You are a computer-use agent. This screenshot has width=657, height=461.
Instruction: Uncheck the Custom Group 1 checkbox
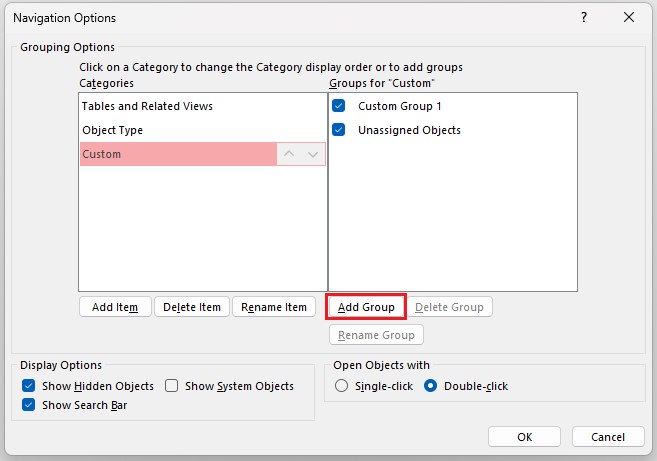coord(339,106)
